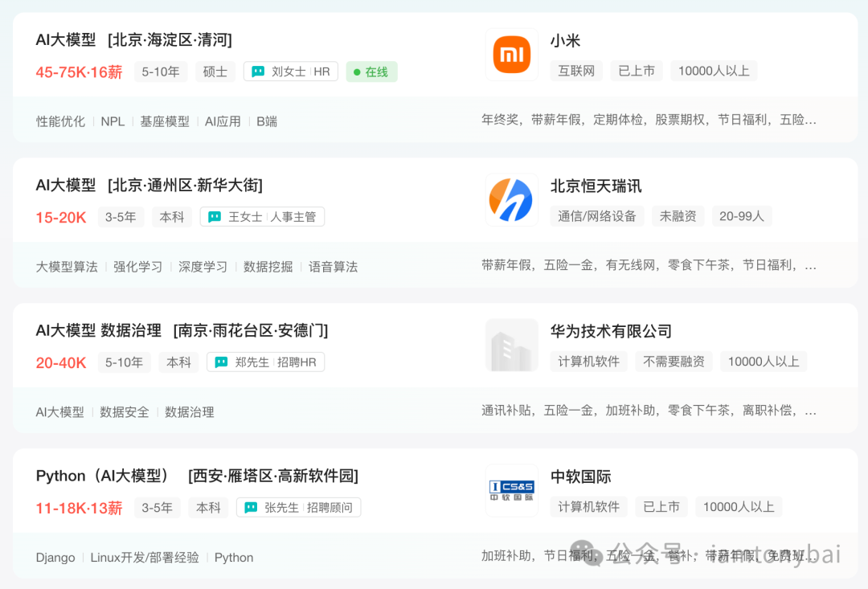Click the 性能优化 skill keyword

[60, 121]
